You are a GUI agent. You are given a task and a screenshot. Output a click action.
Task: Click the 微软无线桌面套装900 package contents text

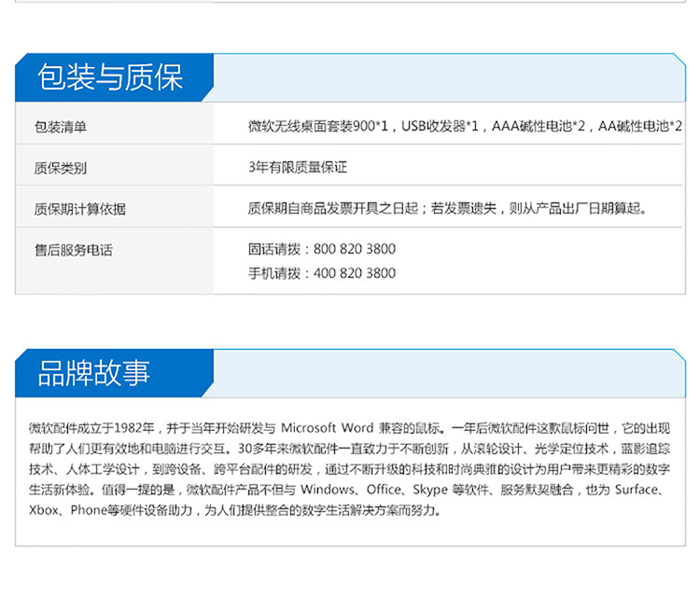click(465, 126)
